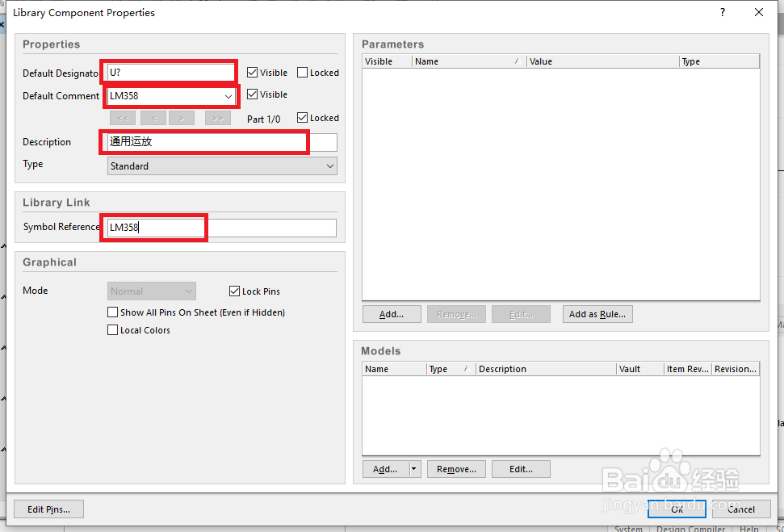This screenshot has width=784, height=532.
Task: Cancel the Library Component Properties dialog
Action: pos(741,509)
